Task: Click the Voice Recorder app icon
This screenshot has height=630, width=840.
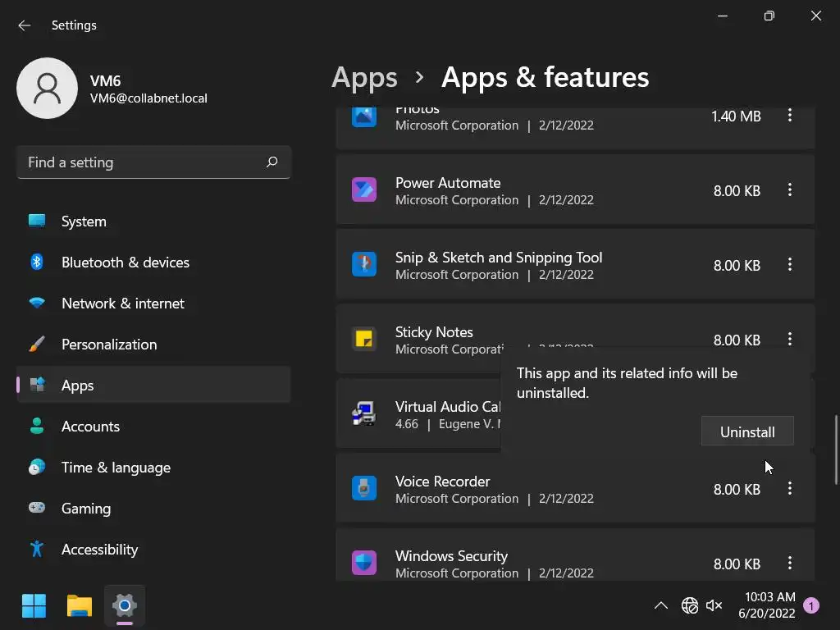Action: pos(364,489)
